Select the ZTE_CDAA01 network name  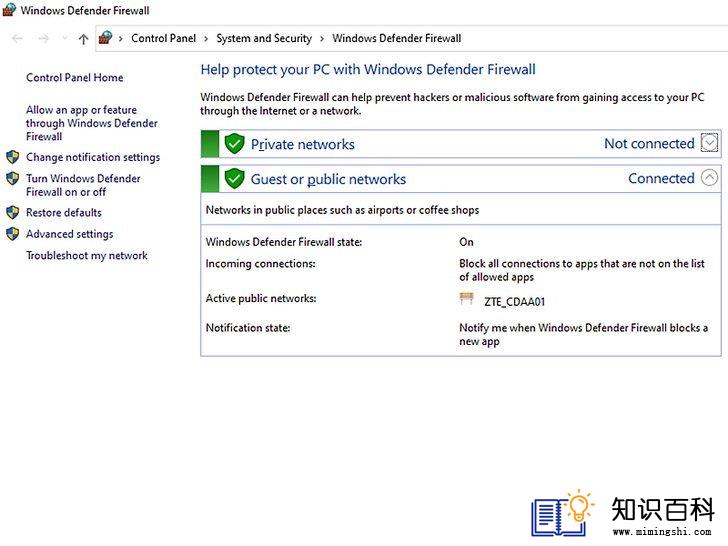[x=514, y=302]
